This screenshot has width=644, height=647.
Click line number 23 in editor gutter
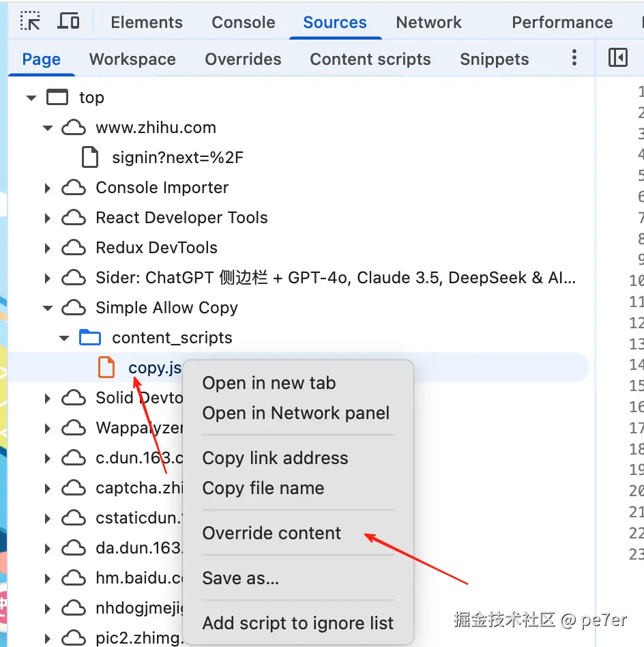click(x=636, y=553)
